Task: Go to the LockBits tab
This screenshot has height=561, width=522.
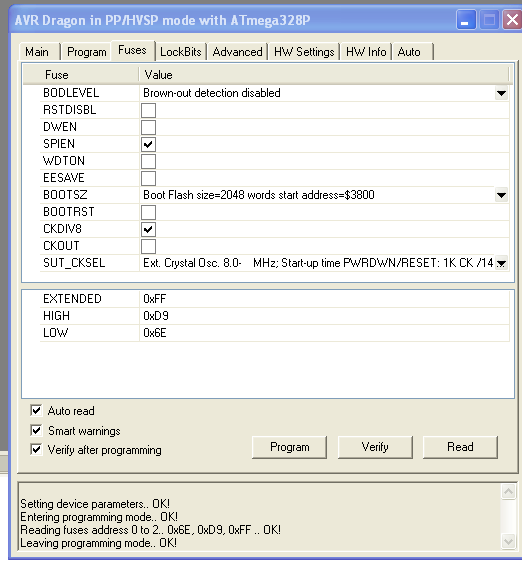Action: click(x=181, y=52)
